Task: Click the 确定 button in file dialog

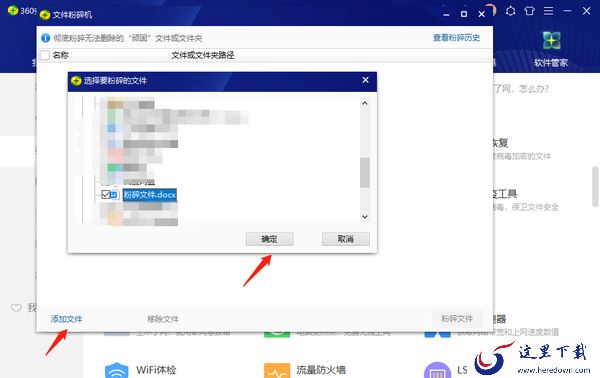Action: (269, 239)
